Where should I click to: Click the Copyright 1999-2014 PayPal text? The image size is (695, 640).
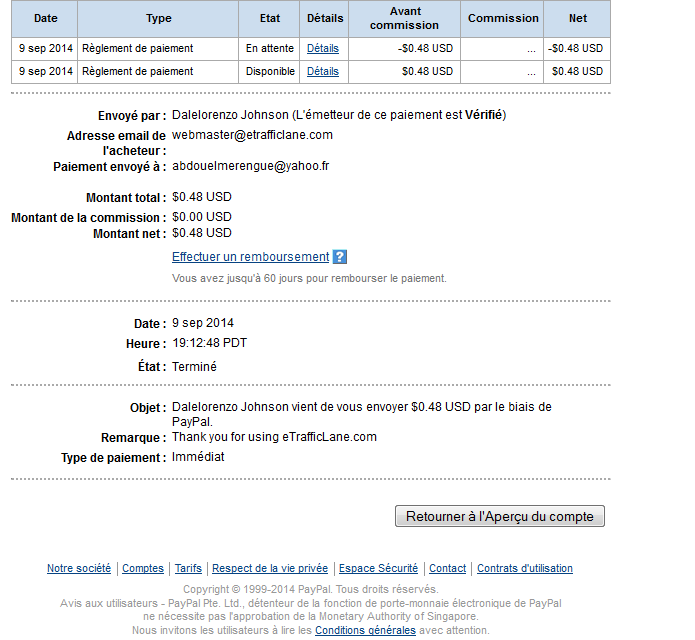311,589
